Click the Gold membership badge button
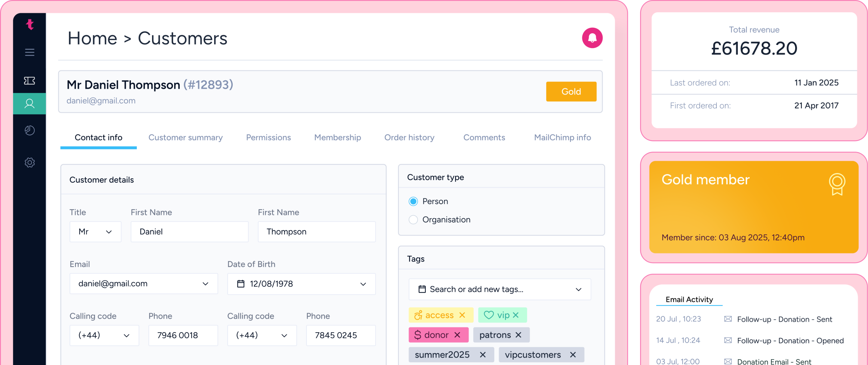Image resolution: width=868 pixels, height=365 pixels. pos(571,92)
